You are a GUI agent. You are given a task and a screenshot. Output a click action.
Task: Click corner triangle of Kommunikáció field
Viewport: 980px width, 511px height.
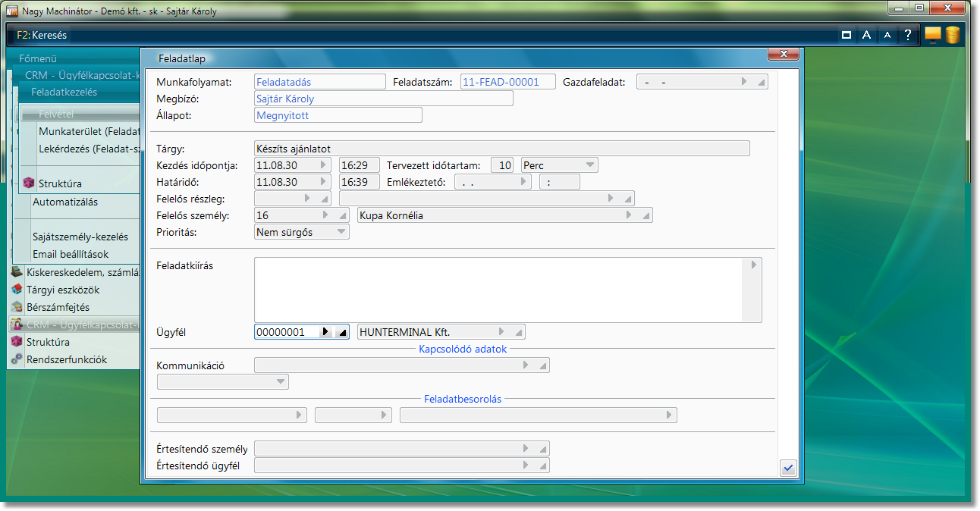point(543,367)
